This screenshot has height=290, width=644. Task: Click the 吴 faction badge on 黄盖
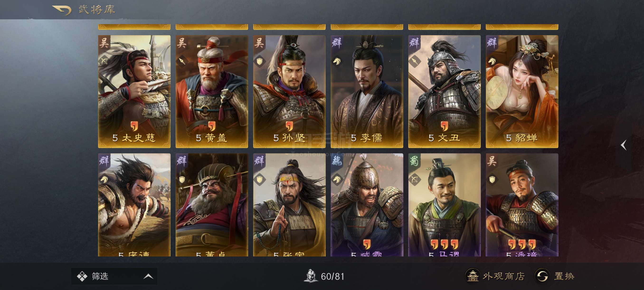tap(182, 43)
